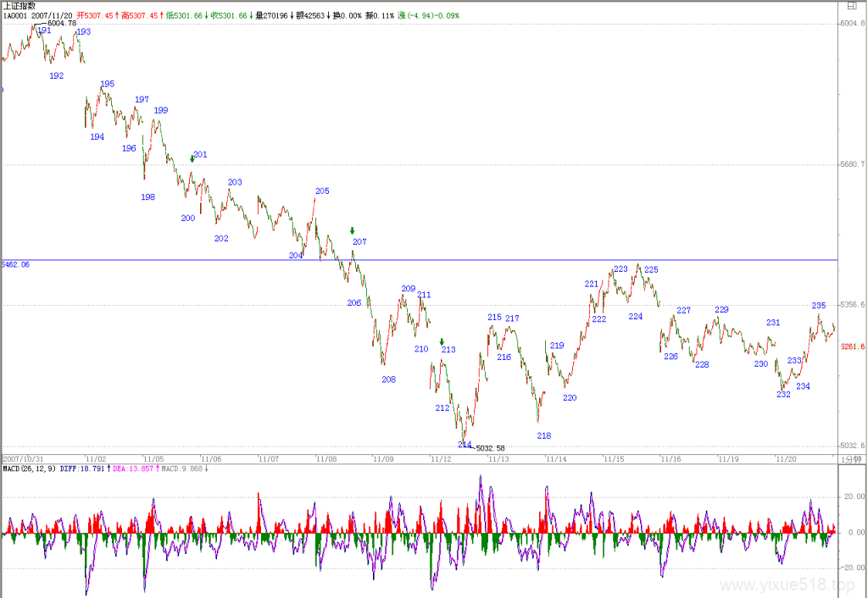Click the green down arrow near 201
This screenshot has height=598, width=868.
click(x=192, y=158)
